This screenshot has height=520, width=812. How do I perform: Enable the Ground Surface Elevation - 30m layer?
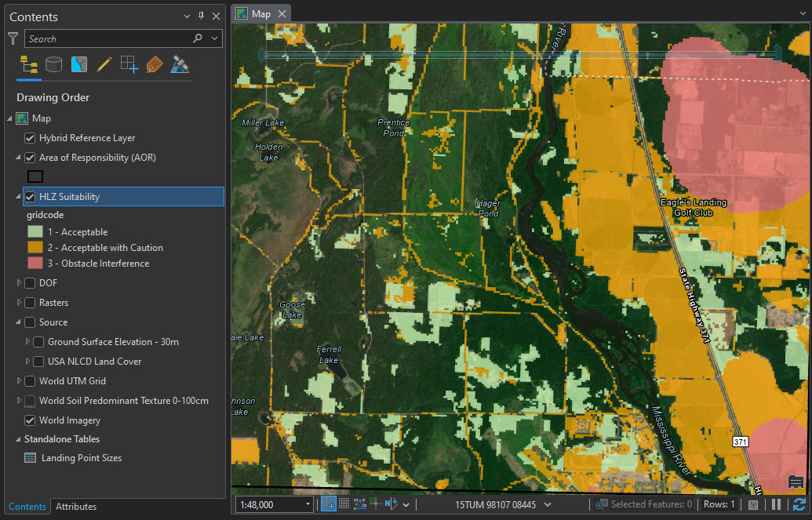(x=39, y=341)
